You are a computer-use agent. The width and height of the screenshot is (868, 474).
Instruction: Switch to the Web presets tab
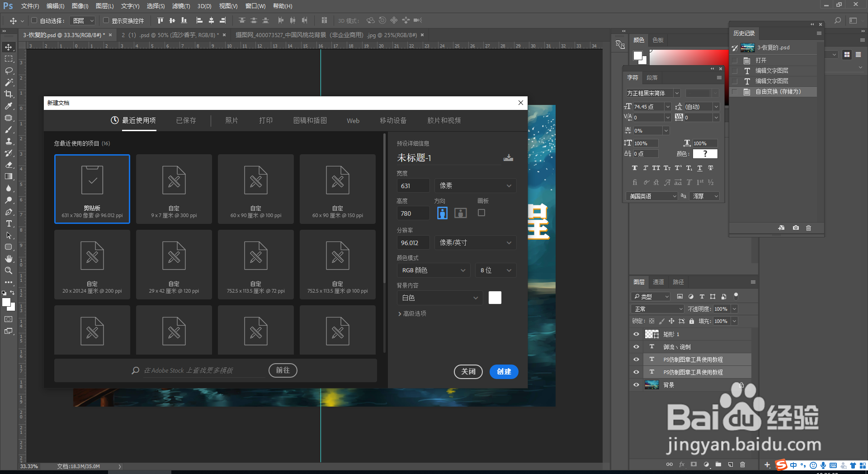(353, 121)
